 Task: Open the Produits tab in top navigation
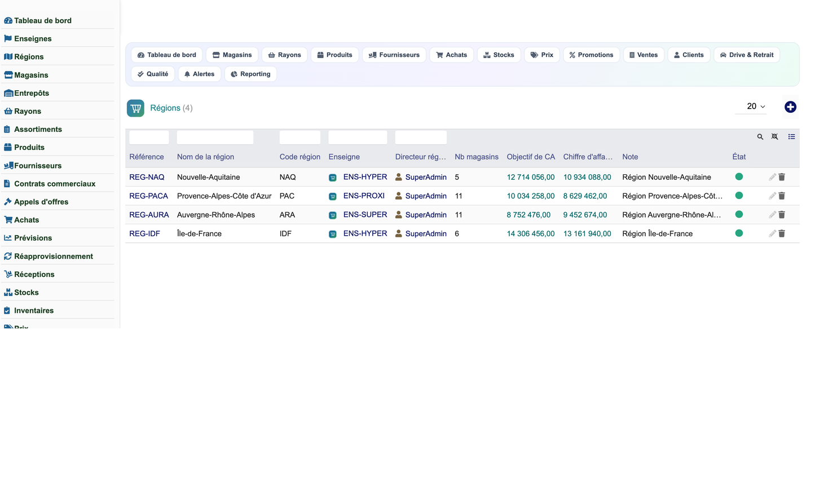[334, 55]
